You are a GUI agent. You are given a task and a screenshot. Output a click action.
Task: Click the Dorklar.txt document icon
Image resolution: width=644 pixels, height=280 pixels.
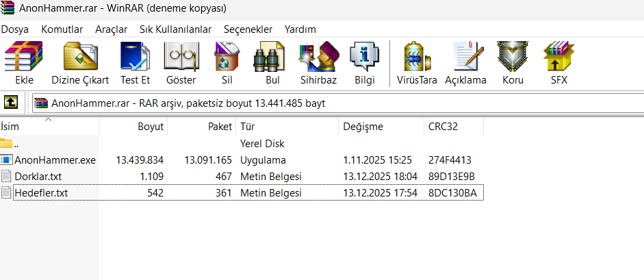point(6,176)
